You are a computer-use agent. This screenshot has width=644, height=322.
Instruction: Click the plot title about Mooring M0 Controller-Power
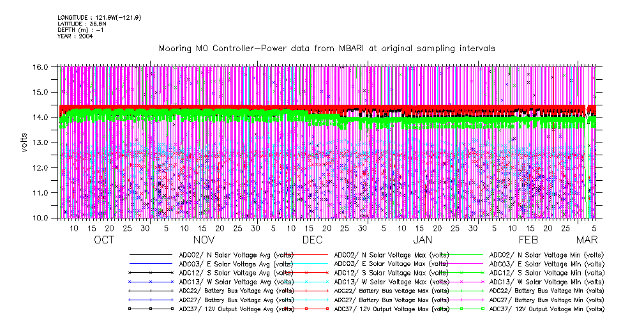(x=327, y=49)
